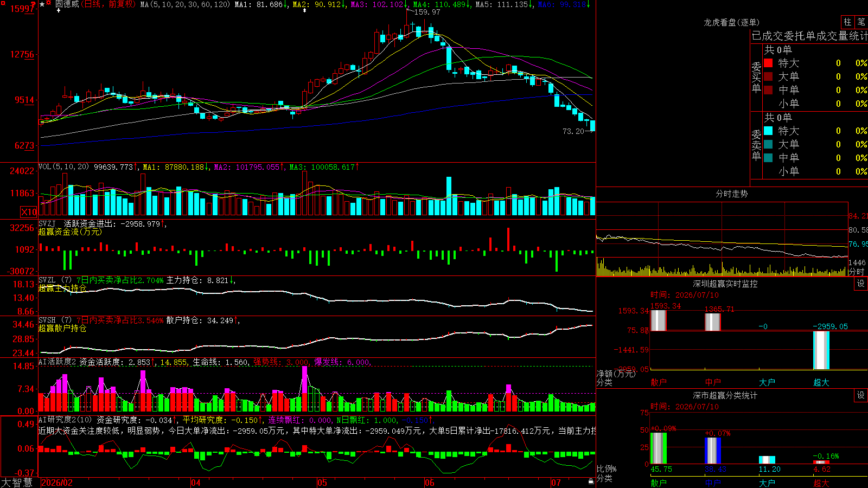Viewport: 868px width, 488px height.
Task: Click the white up-down arrow under MA2
Action: pyautogui.click(x=304, y=10)
